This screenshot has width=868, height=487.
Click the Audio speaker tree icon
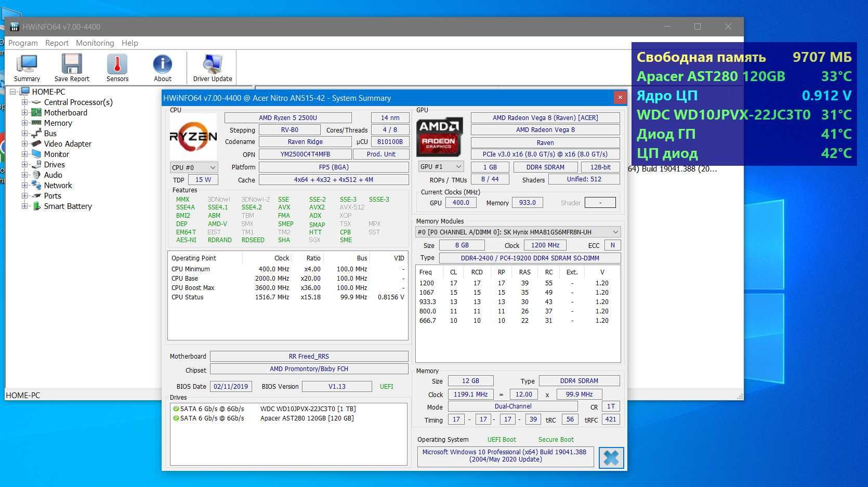tap(36, 175)
